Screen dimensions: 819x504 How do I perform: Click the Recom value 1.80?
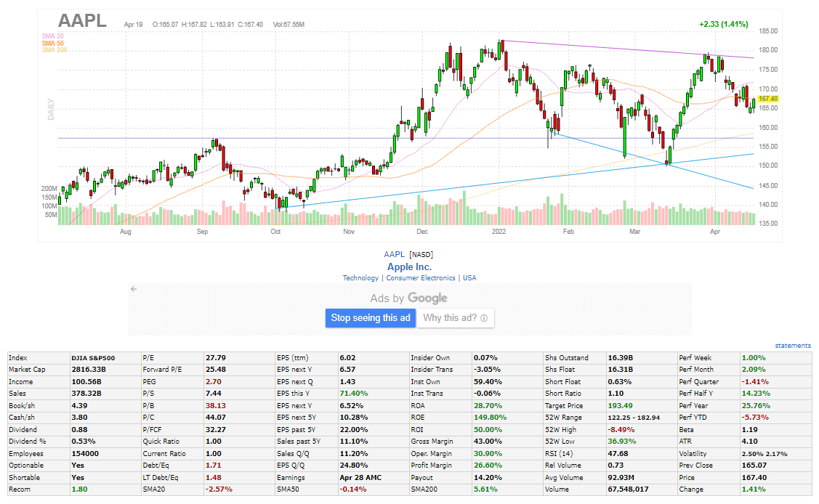[79, 489]
